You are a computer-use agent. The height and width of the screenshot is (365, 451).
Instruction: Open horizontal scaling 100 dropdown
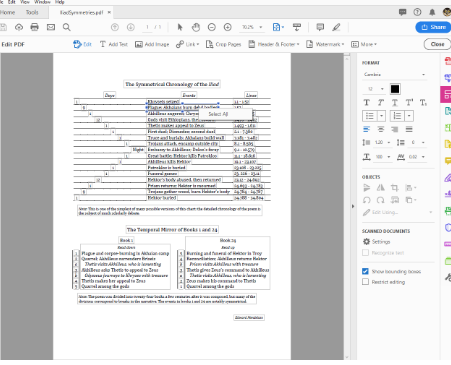click(389, 157)
